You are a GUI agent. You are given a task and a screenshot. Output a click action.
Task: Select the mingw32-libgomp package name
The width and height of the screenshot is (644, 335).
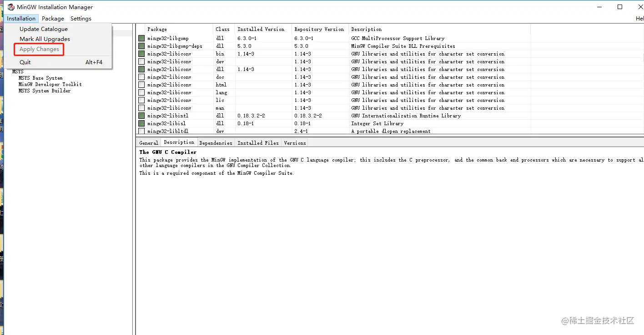click(168, 38)
